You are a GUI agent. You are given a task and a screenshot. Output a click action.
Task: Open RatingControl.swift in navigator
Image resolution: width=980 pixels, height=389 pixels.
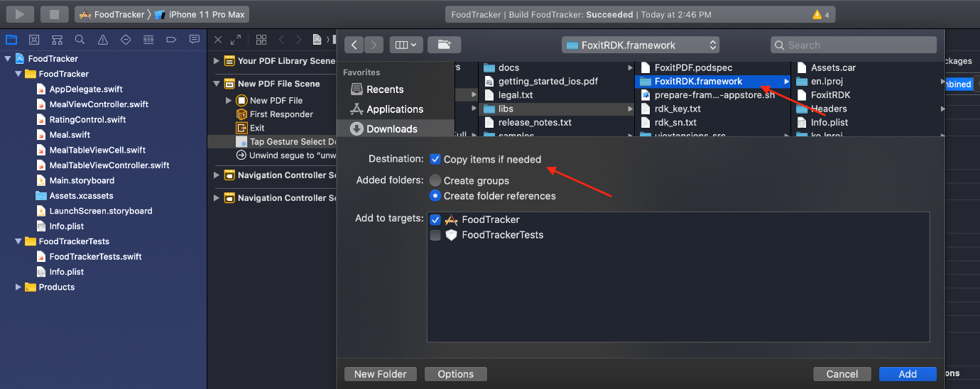[x=87, y=120]
